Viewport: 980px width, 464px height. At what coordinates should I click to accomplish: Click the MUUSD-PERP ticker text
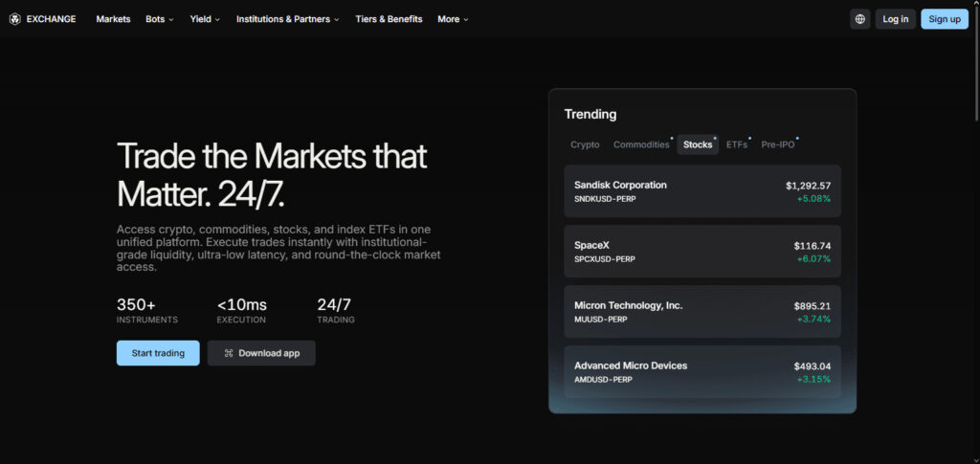click(601, 320)
